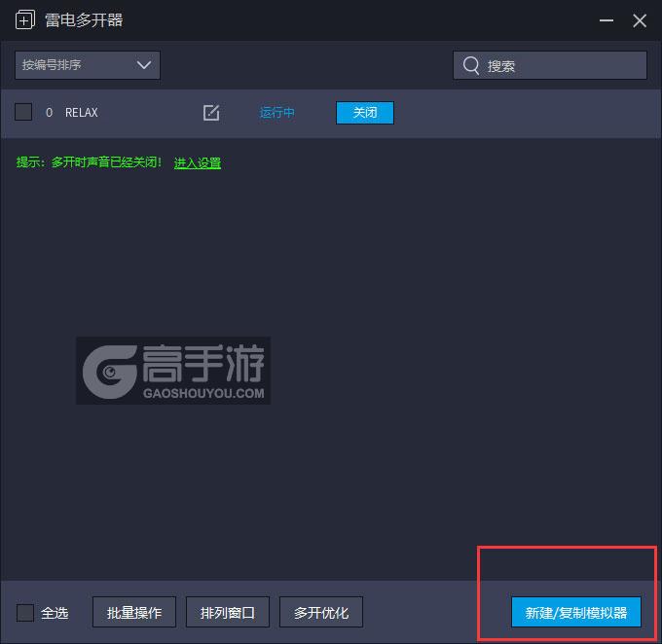Follow the 进入设置 settings link
This screenshot has height=644, width=662.
click(x=198, y=162)
